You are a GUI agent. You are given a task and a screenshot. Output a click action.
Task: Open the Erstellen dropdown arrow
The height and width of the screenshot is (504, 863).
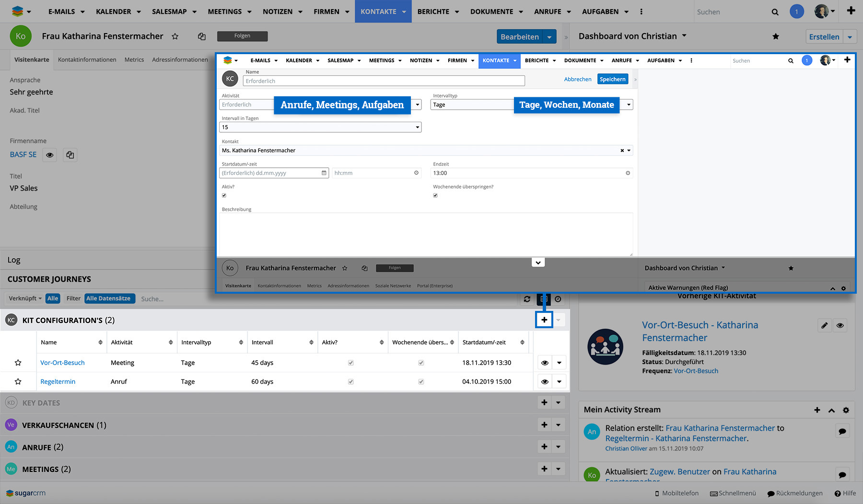850,37
